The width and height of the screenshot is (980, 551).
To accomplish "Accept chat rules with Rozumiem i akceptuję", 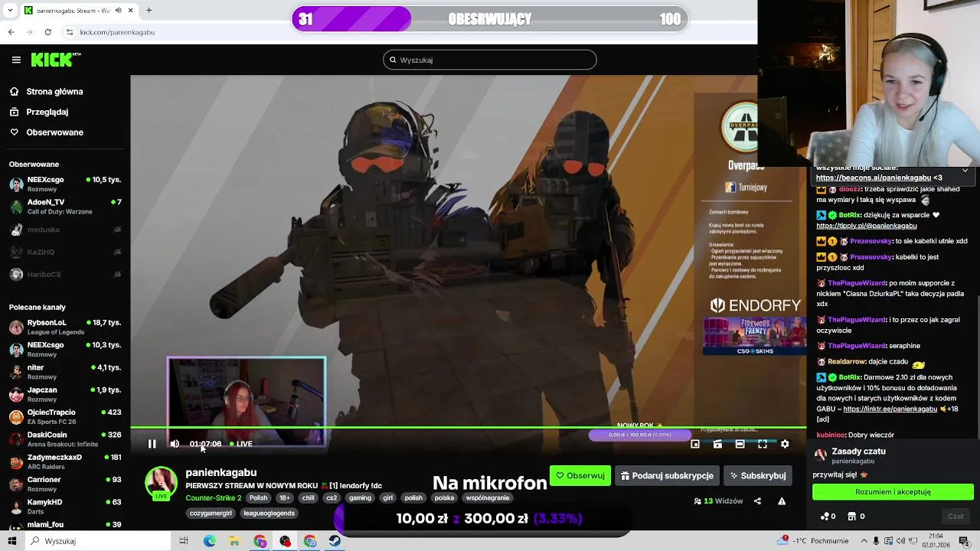I will (893, 492).
